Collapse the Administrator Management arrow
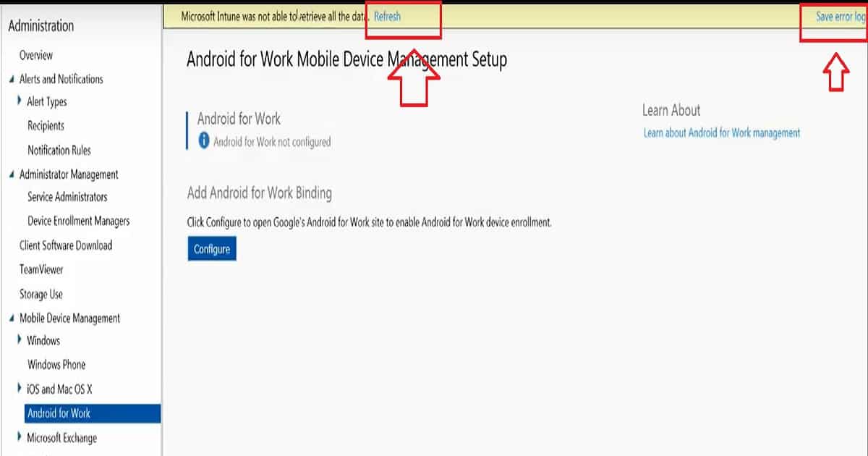This screenshot has height=456, width=868. 12,175
